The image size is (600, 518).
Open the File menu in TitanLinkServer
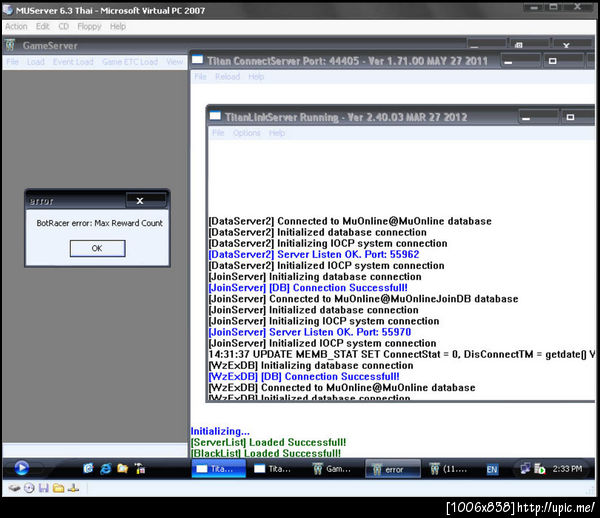point(218,133)
